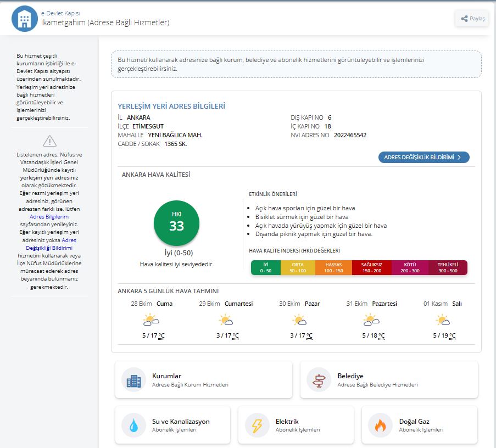Select the Doğal Gaz flame icon
The width and height of the screenshot is (496, 448).
pos(380,425)
